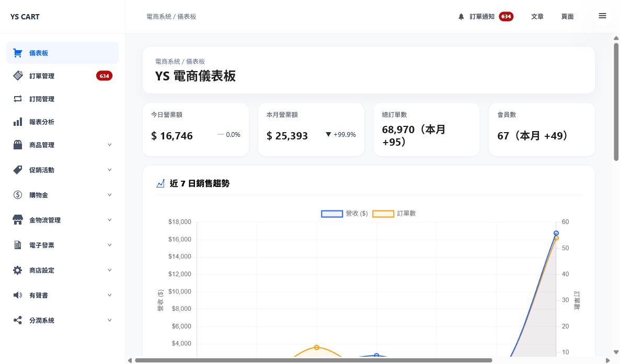
Task: Expand the 商店設定 submenu chevron
Action: (110, 271)
